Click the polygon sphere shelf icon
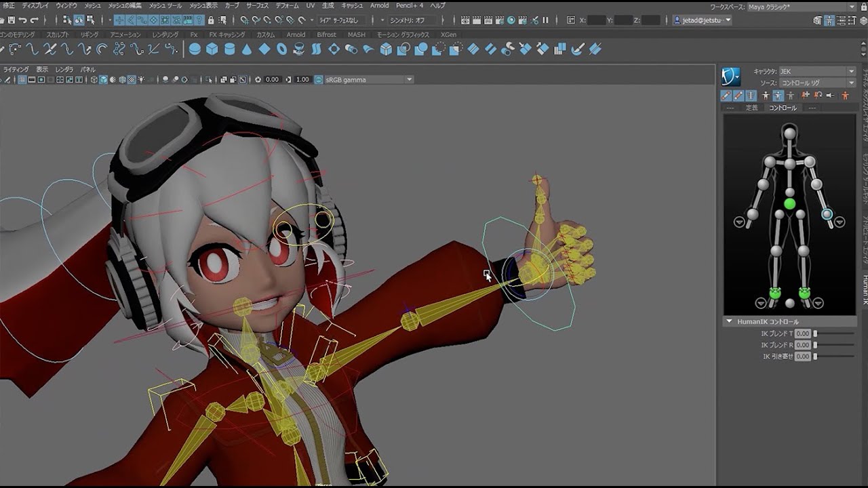The image size is (868, 488). [194, 48]
